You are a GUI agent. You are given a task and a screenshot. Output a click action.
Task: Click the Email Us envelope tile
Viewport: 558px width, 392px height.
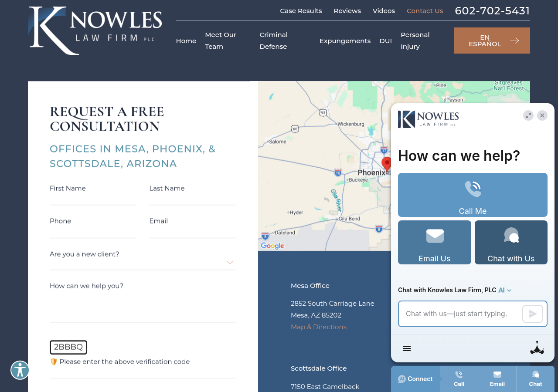pyautogui.click(x=435, y=242)
